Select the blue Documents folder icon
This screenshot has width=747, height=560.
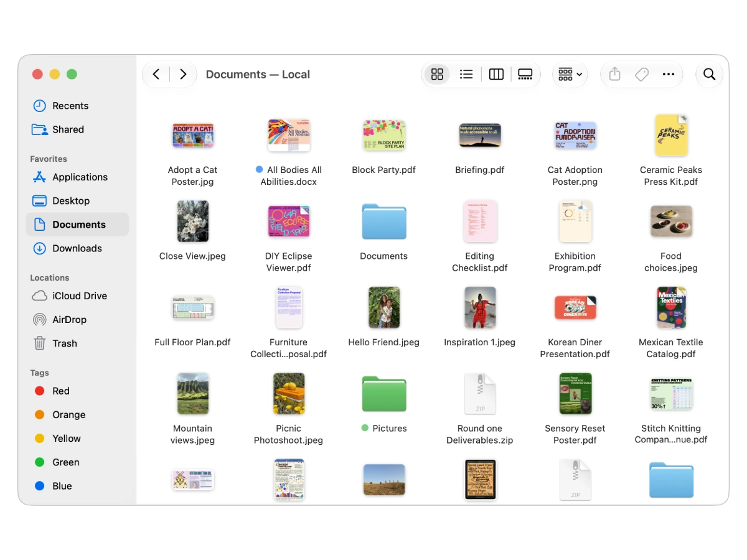point(384,222)
